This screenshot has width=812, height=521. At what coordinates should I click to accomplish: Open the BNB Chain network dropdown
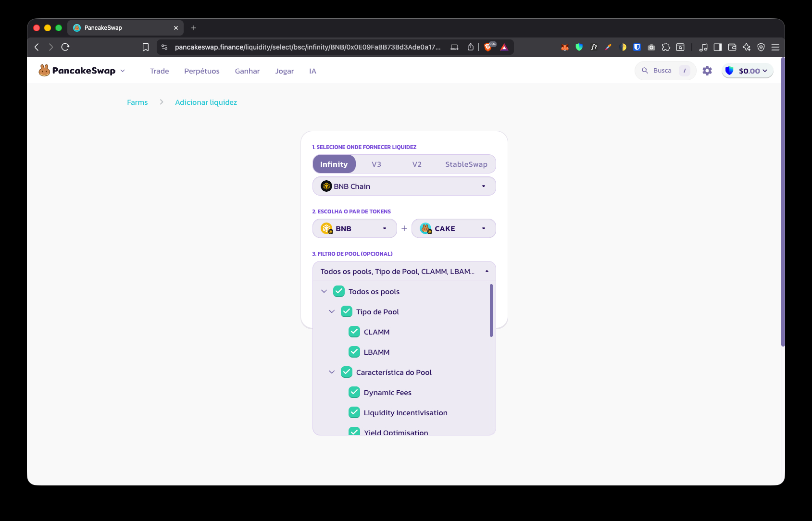404,186
